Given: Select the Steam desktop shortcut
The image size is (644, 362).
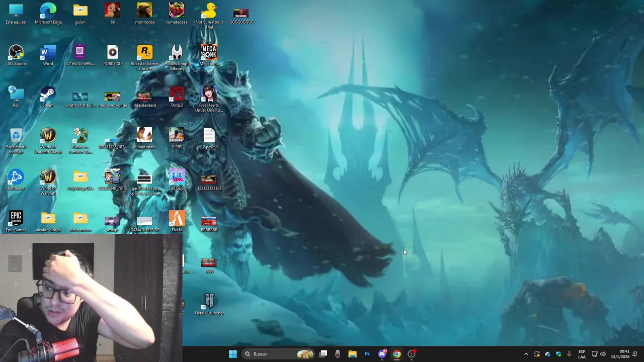Looking at the screenshot, I should (48, 97).
